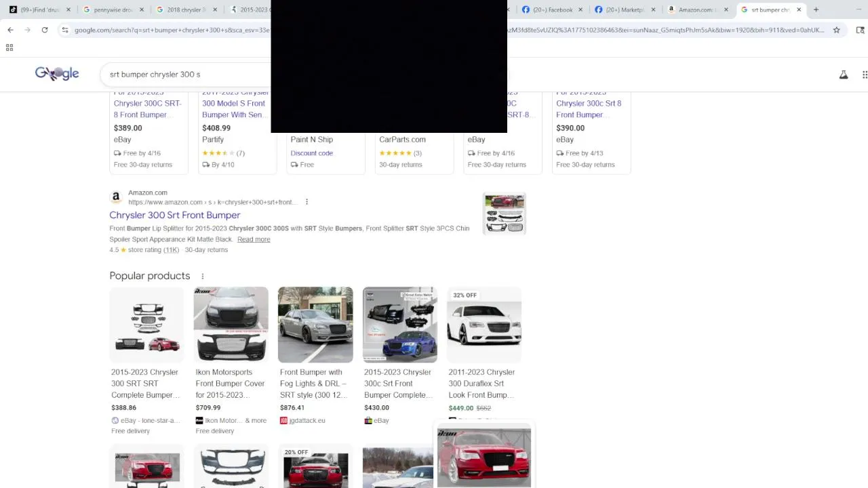This screenshot has width=868, height=488.
Task: Switch to the '2015-2023' tab
Action: click(x=250, y=9)
